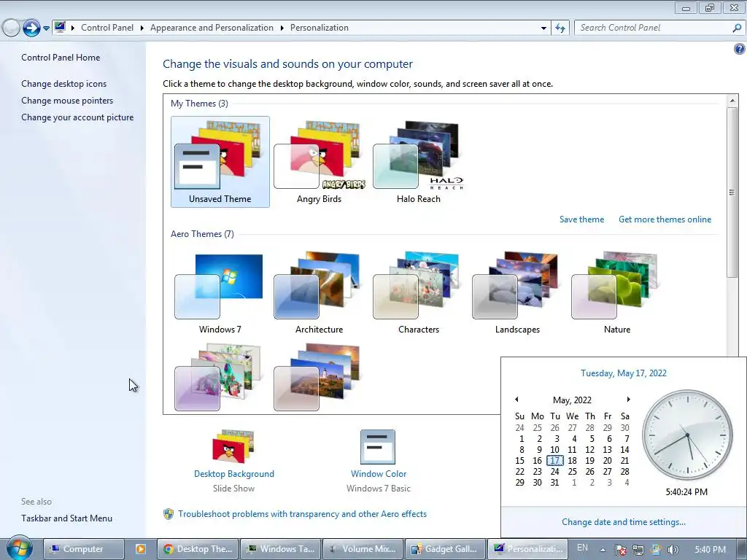Open Desktop Background slide show settings

233,446
